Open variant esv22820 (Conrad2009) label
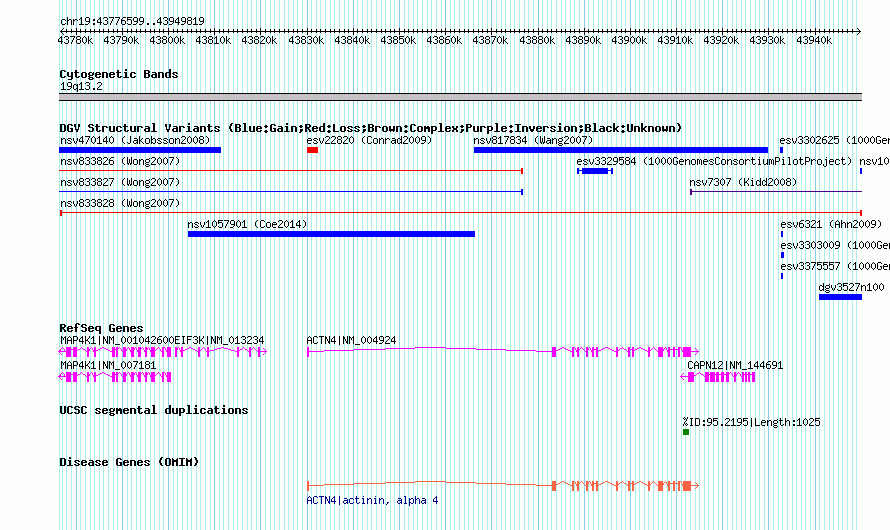Viewport: 890px width, 530px height. (369, 140)
